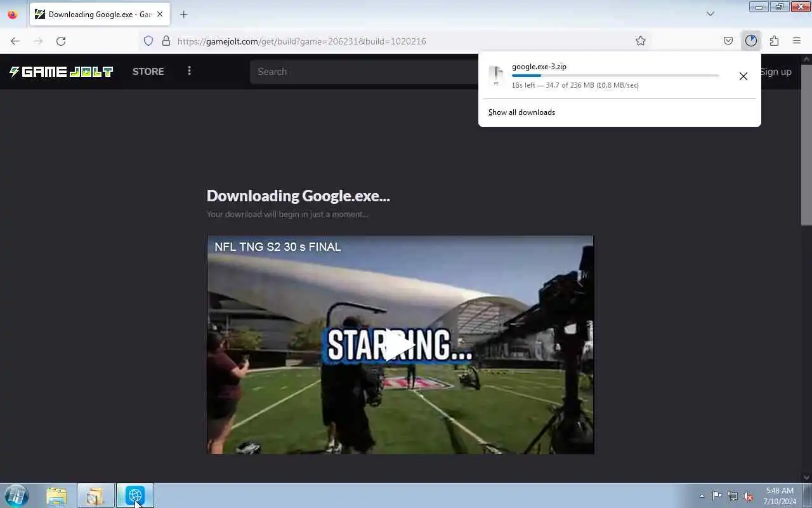This screenshot has height=508, width=812.
Task: Open the taskbar clock 5:48 AM
Action: click(x=780, y=496)
